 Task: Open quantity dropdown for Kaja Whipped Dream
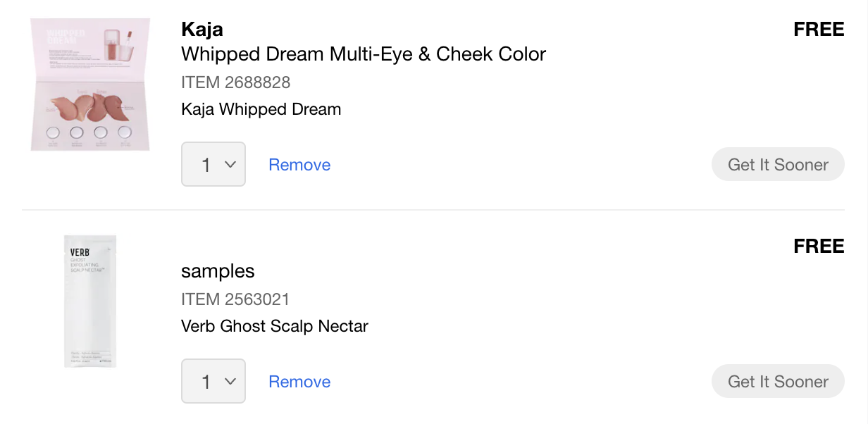[x=213, y=165]
